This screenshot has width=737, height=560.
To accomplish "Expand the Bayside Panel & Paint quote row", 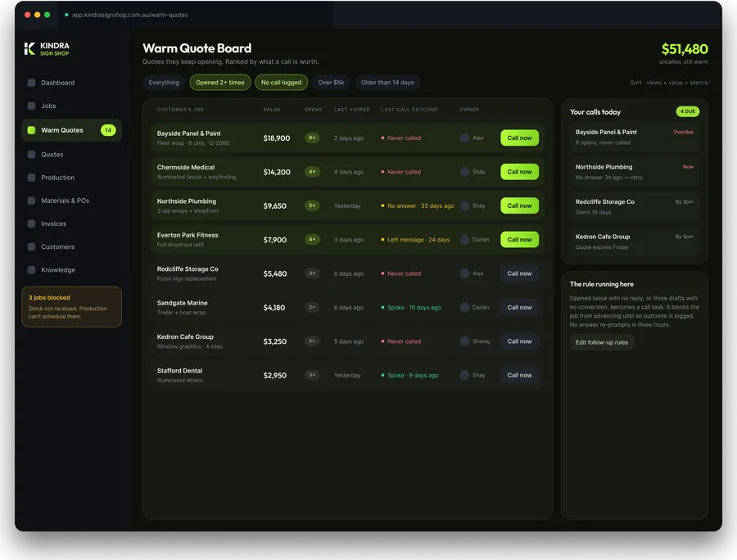I will click(347, 138).
